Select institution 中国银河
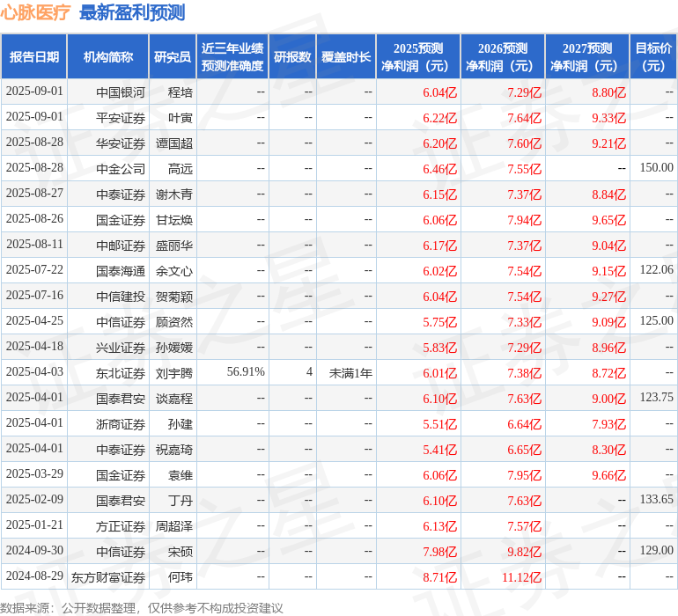 point(121,92)
